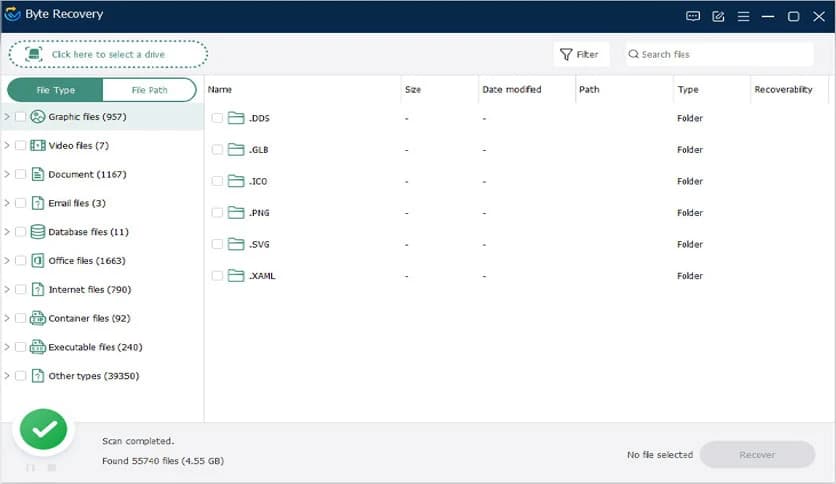The image size is (836, 484).
Task: Focus the Search files input field
Action: tap(719, 54)
